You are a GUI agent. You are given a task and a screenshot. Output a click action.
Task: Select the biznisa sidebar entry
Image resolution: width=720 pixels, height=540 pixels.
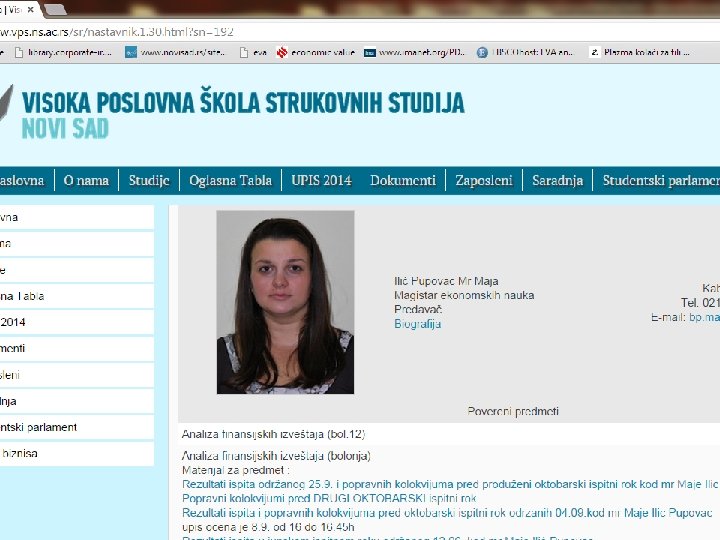pyautogui.click(x=77, y=454)
